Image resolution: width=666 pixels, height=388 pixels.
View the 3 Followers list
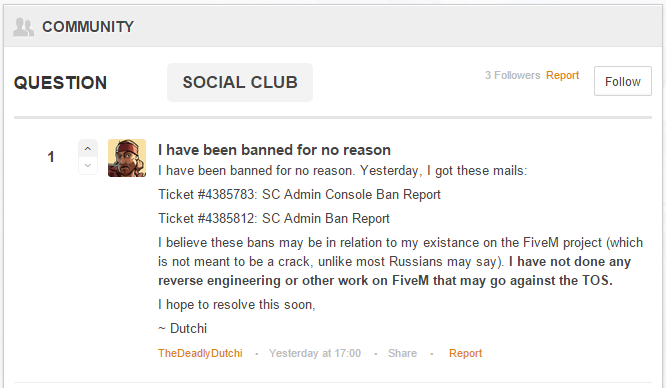pyautogui.click(x=512, y=75)
